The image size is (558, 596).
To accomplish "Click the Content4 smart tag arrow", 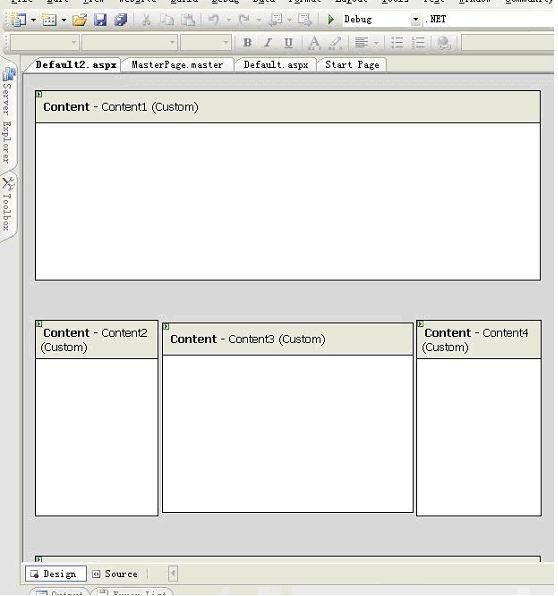I will [x=420, y=324].
